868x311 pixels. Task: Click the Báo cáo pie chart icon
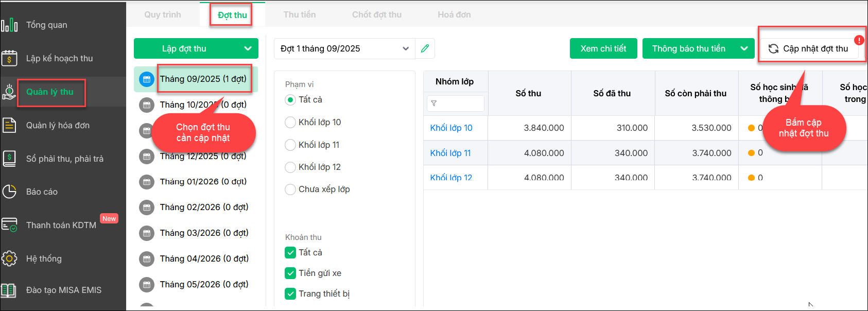9,192
